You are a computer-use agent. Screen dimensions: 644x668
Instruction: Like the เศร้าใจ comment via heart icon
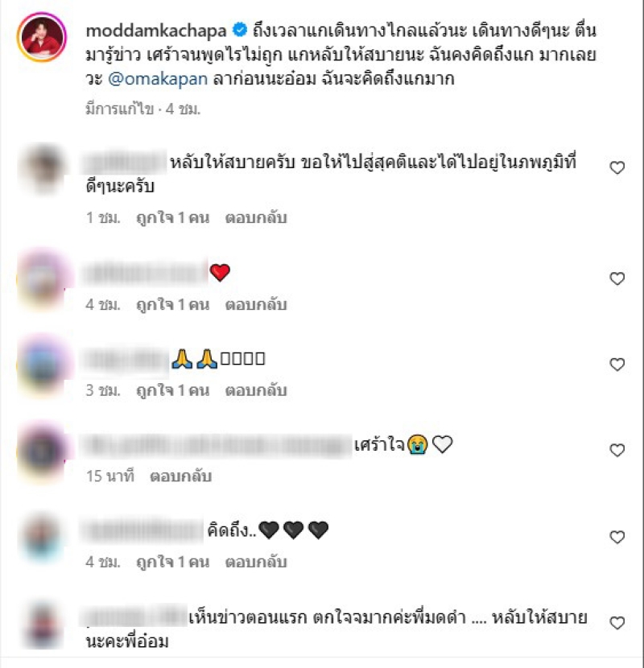point(617,451)
